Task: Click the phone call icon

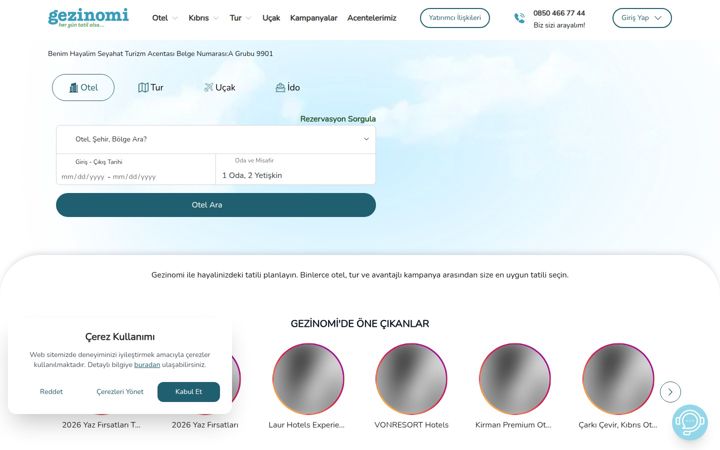Action: point(519,18)
